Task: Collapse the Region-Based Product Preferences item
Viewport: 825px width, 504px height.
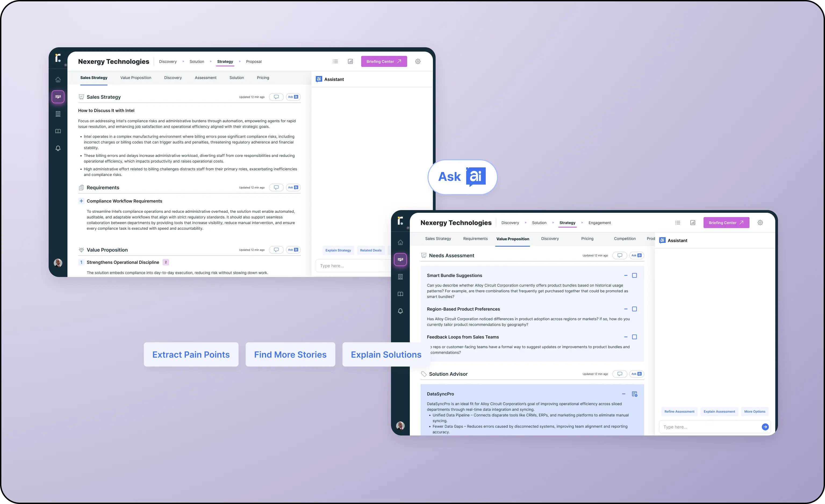Action: [x=626, y=309]
